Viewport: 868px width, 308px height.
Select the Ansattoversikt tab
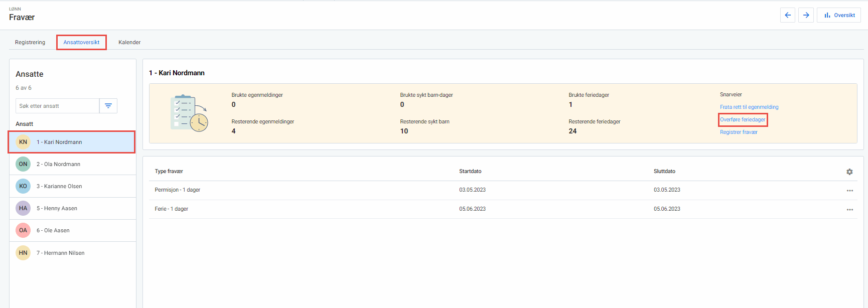coord(81,42)
